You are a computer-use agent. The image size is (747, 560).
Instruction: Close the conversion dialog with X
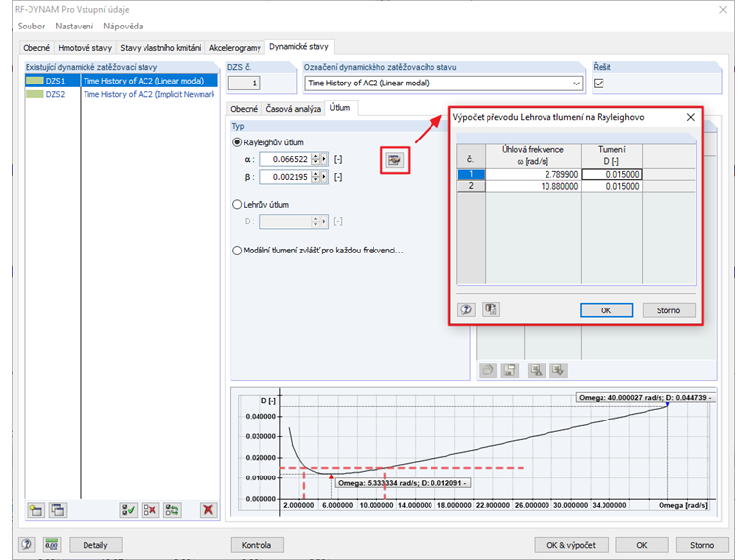(690, 117)
